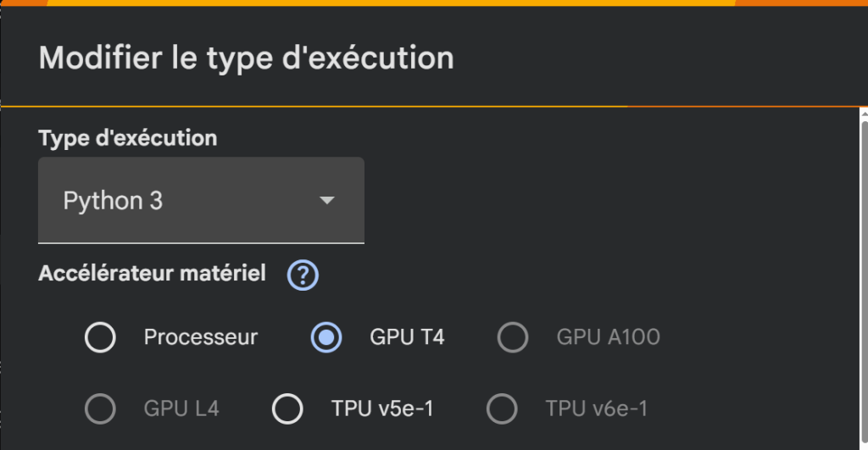Select the Processeur radio button
The width and height of the screenshot is (868, 450).
click(x=100, y=337)
